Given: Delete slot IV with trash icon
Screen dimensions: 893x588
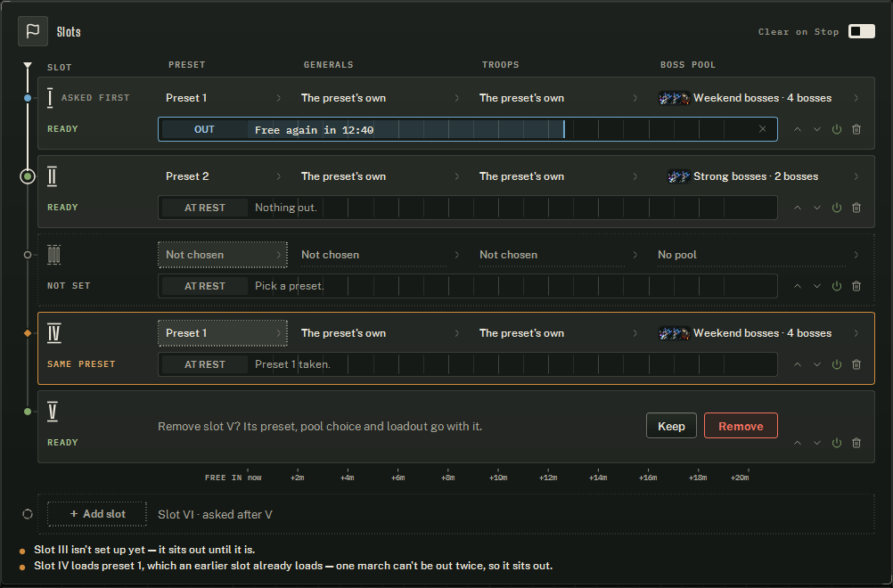Looking at the screenshot, I should tap(856, 364).
